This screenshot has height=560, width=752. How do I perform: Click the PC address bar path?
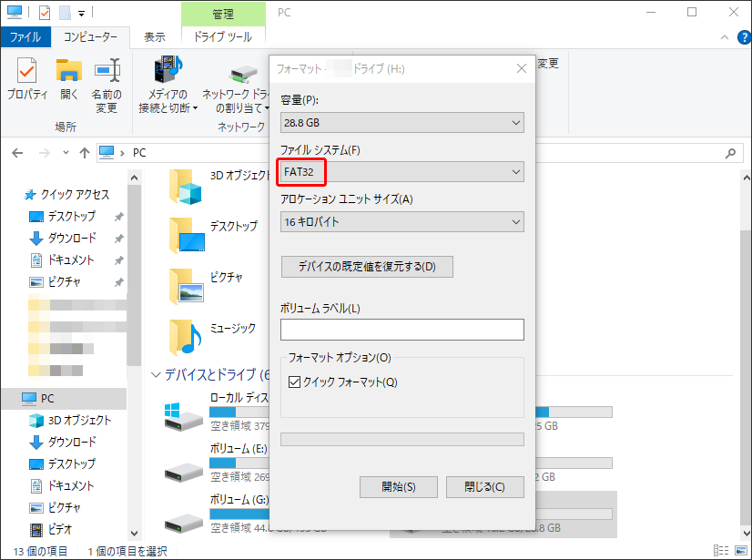click(x=139, y=153)
